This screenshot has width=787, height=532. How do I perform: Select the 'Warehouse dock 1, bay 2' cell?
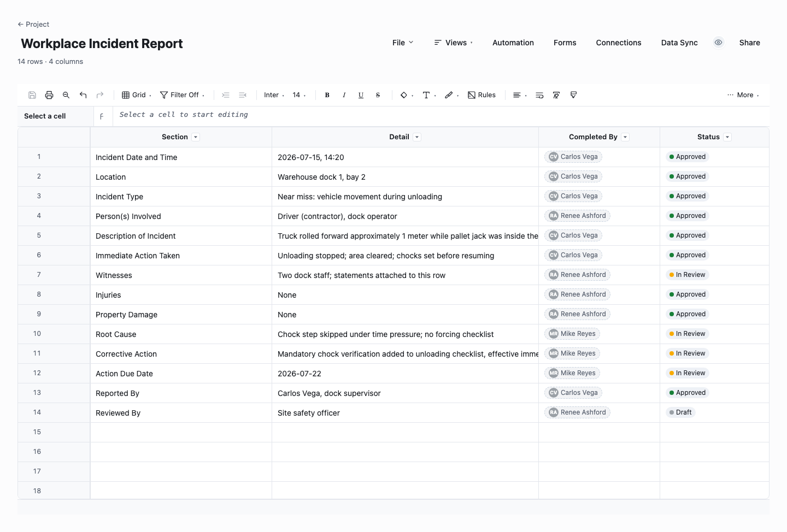pos(405,177)
